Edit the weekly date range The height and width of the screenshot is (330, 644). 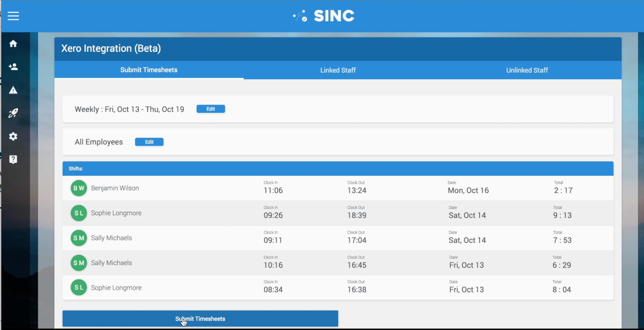click(x=211, y=109)
